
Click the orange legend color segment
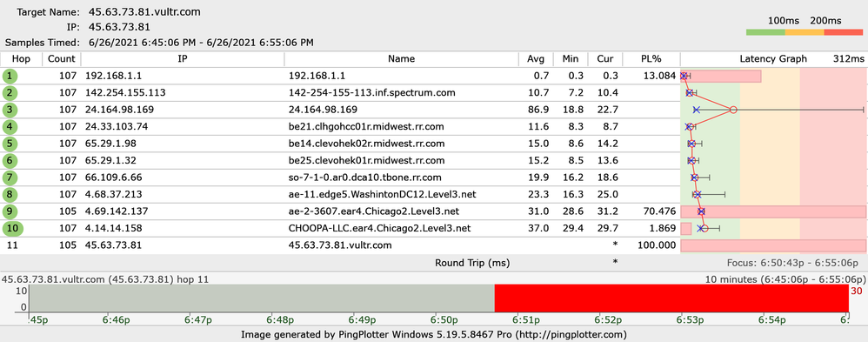[805, 33]
